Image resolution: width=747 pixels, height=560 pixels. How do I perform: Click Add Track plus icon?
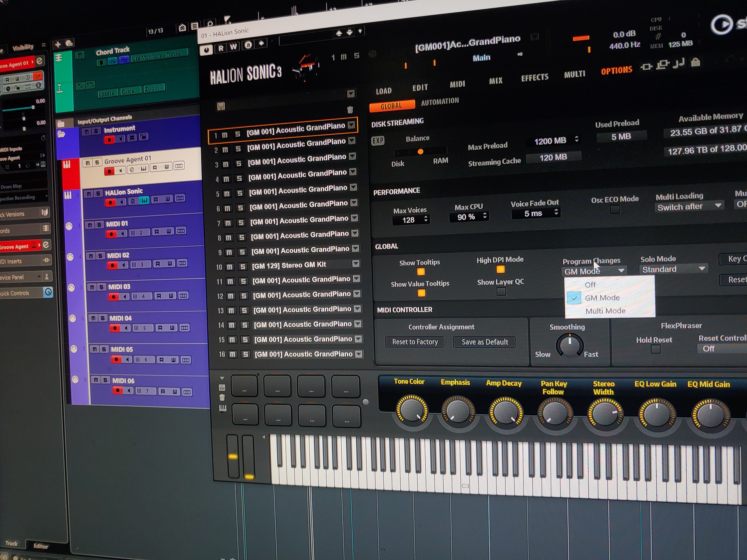58,44
